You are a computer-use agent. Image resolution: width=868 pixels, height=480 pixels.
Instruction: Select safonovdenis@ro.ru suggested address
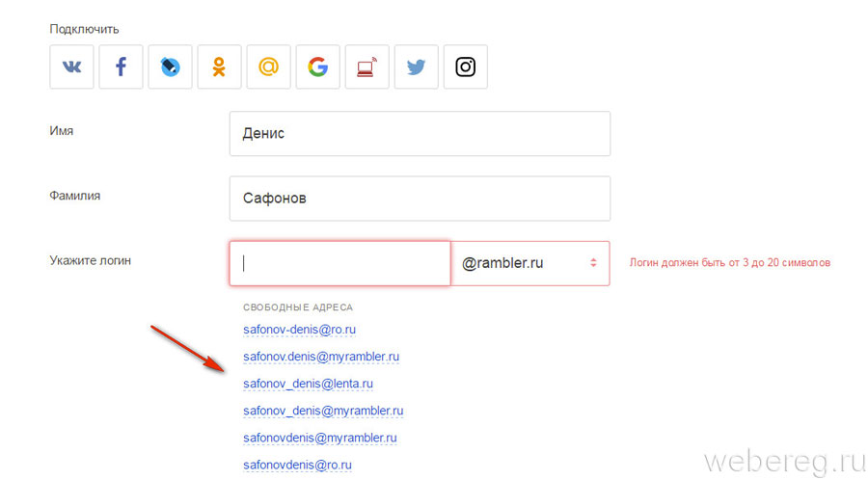pos(297,466)
